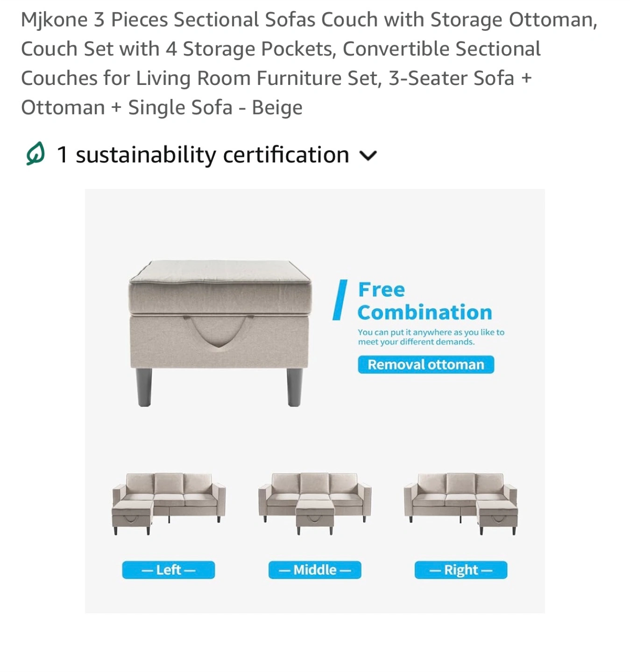This screenshot has height=672, width=630.
Task: Click the green leaf sustainability icon
Action: [35, 154]
